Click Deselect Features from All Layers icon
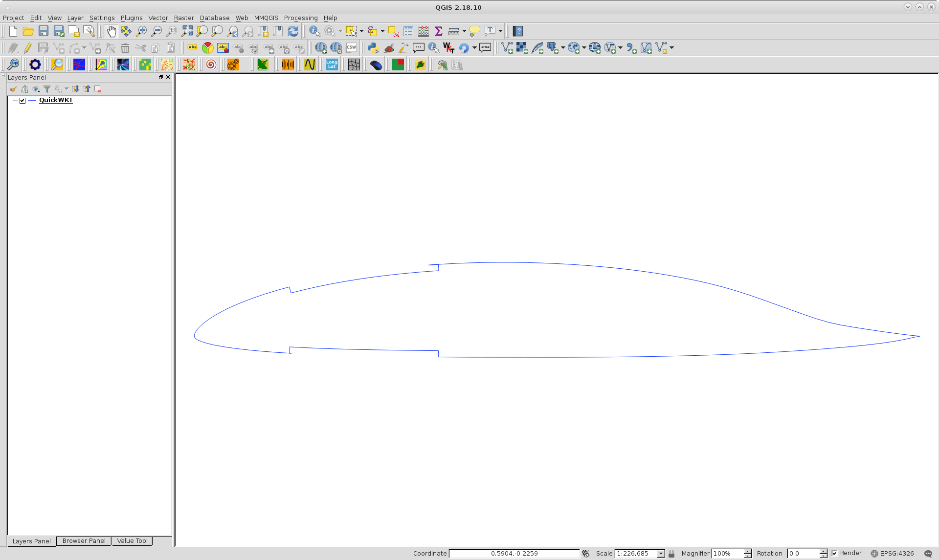This screenshot has height=560, width=939. tap(393, 31)
